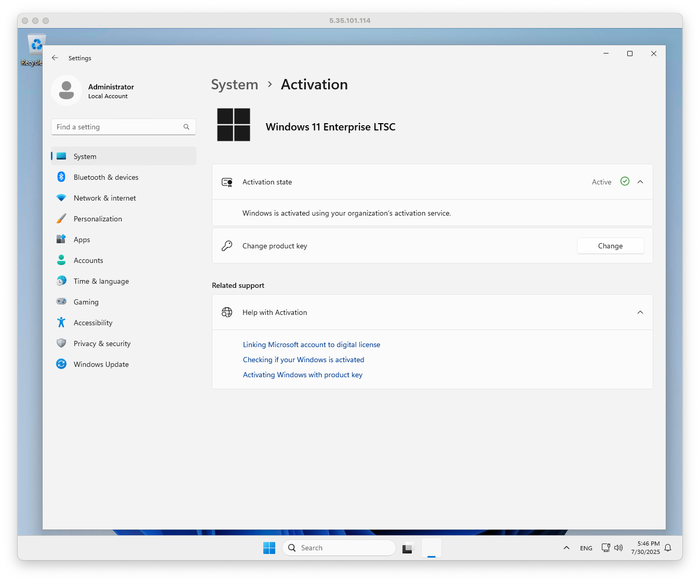Open Accessibility settings
Viewport: 700px width, 582px height.
click(x=92, y=323)
